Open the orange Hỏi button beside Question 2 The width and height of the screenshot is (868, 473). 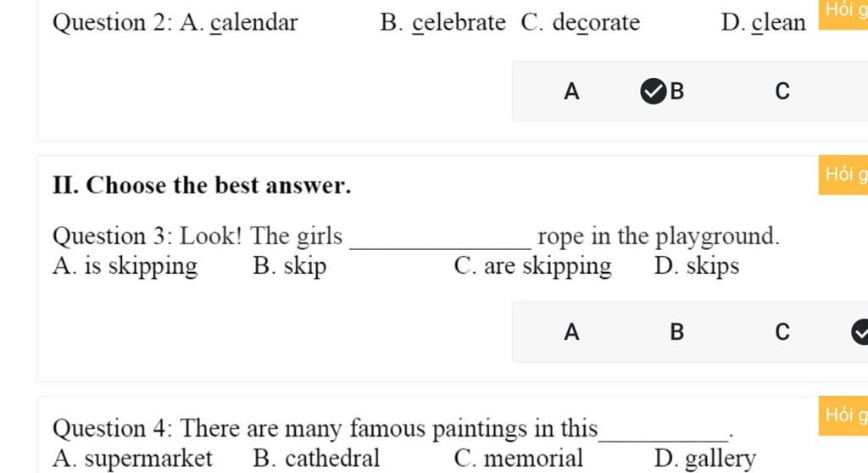pos(843,11)
